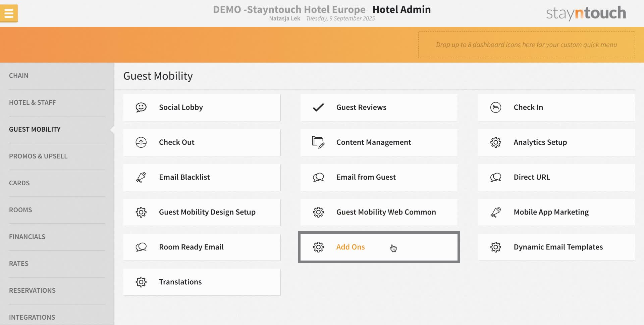Open the orange hamburger menu

[x=9, y=13]
